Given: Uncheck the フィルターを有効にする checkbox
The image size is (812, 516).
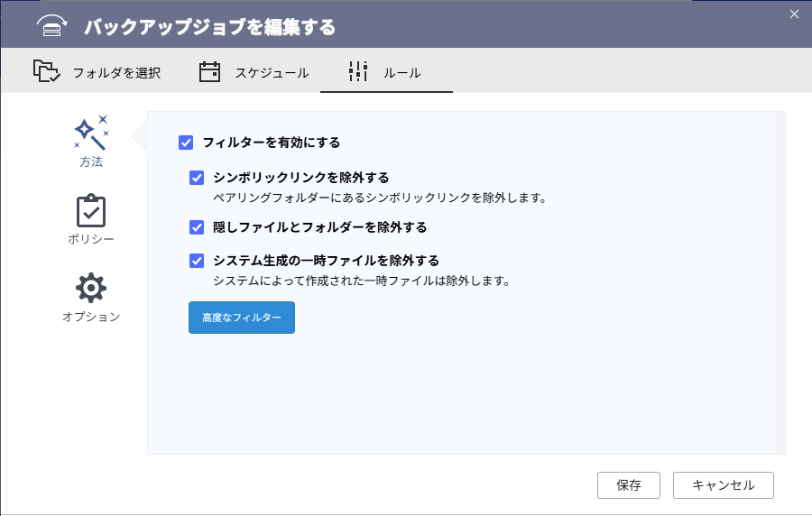Looking at the screenshot, I should coord(186,143).
